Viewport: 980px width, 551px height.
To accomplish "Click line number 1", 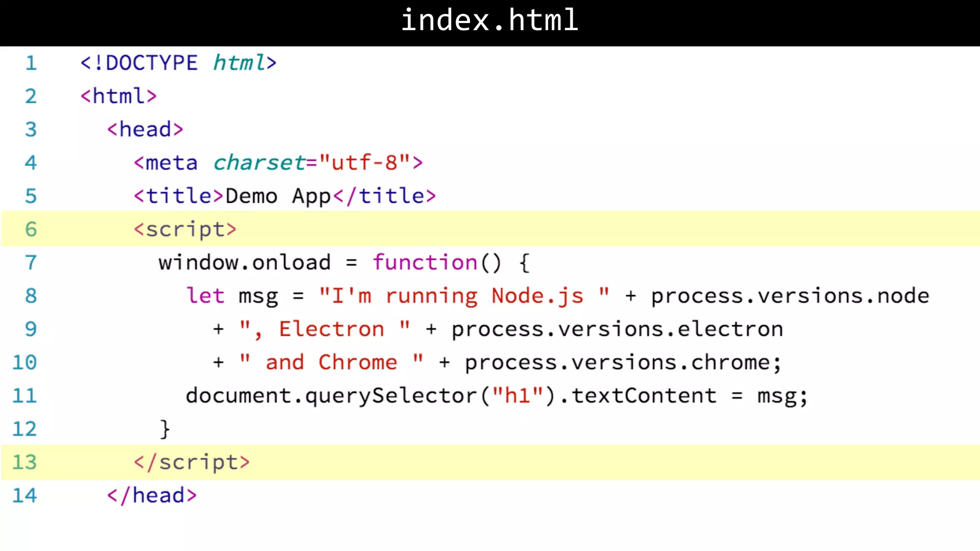I will coord(31,63).
